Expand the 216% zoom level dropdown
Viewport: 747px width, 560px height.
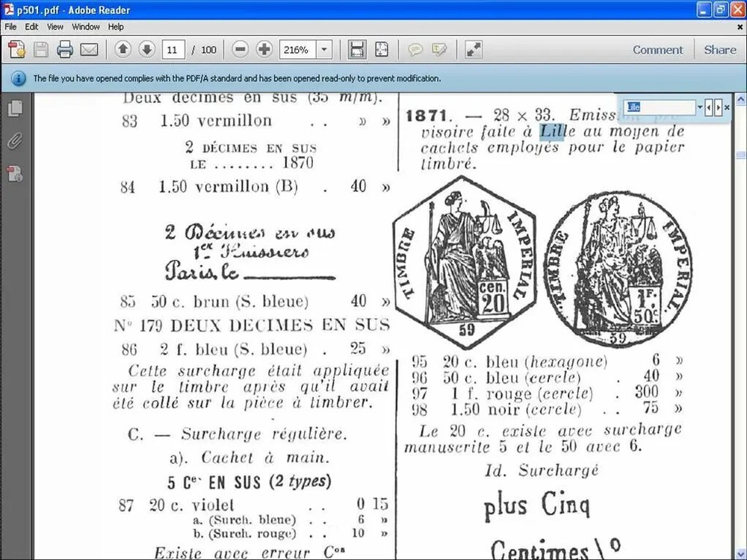[x=324, y=50]
